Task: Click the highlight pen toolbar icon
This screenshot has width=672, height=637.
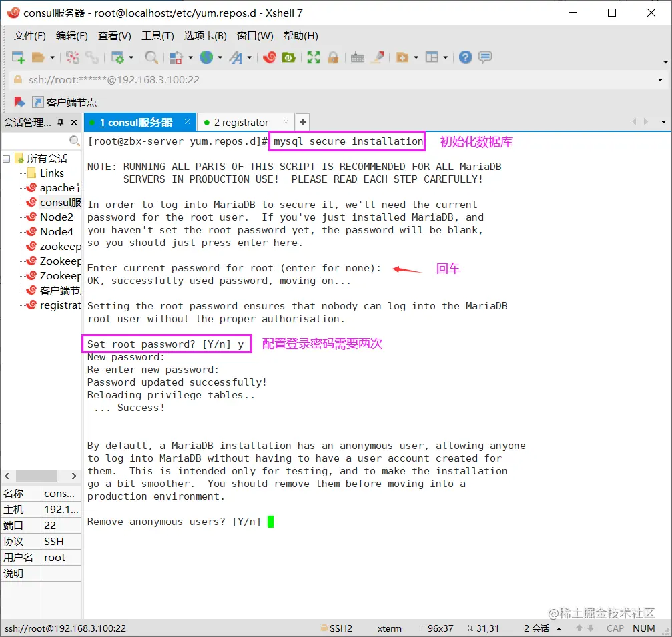Action: (x=378, y=57)
